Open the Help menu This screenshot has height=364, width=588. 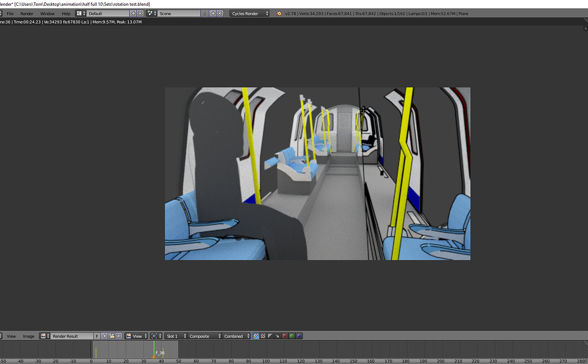pos(66,13)
